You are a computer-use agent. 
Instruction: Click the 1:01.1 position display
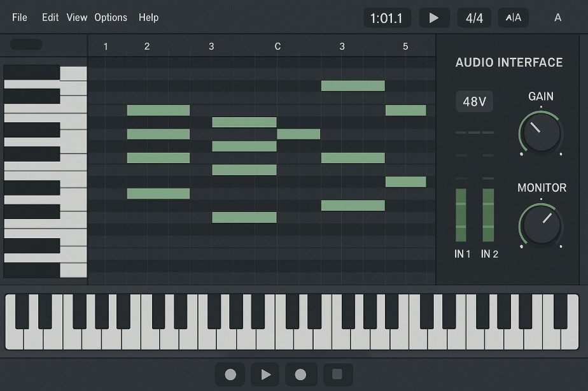pos(387,18)
